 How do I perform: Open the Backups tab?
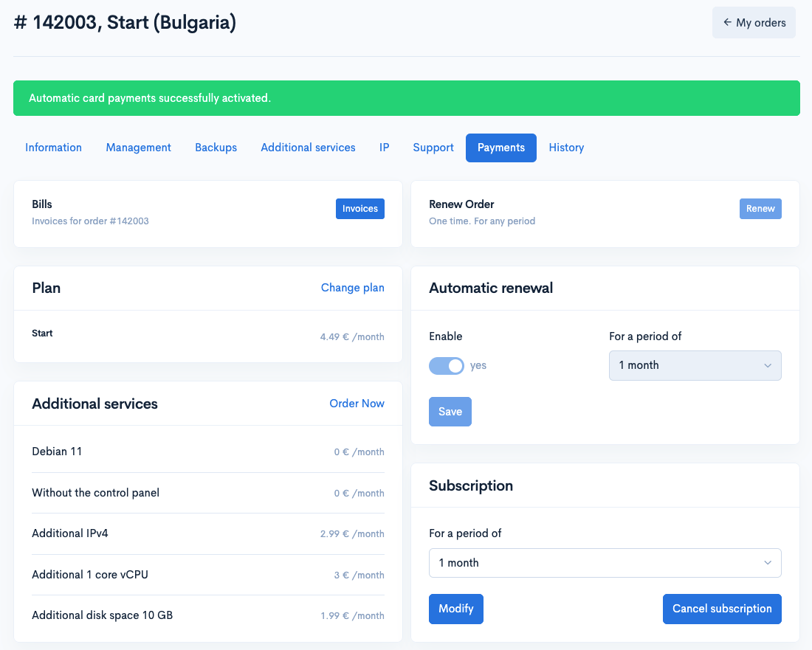tap(216, 148)
